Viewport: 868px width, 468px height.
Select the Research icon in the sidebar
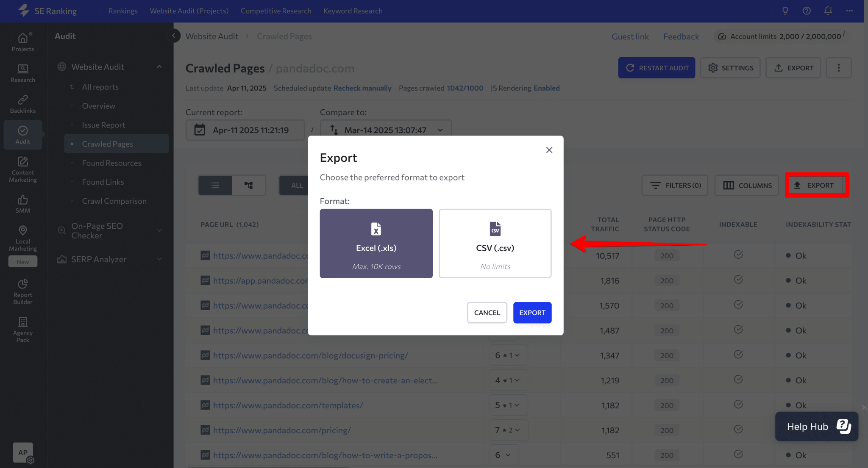(22, 73)
